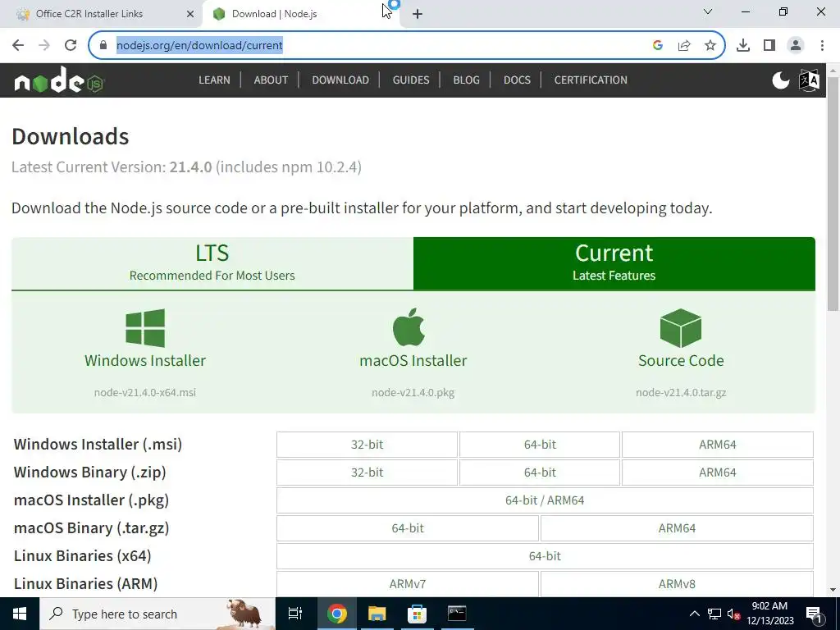The image size is (840, 630).
Task: Switch to LTS Recommended For Most Users tab
Action: pos(212,263)
